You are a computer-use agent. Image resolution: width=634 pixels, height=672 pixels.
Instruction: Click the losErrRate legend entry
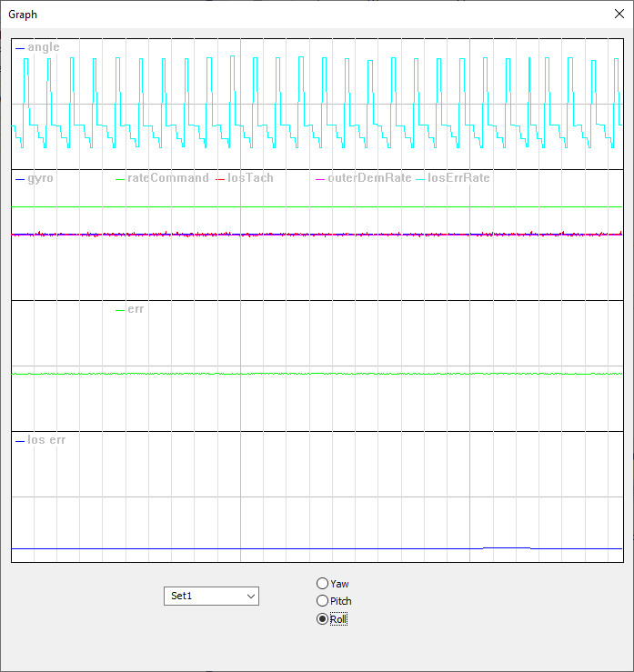click(458, 178)
